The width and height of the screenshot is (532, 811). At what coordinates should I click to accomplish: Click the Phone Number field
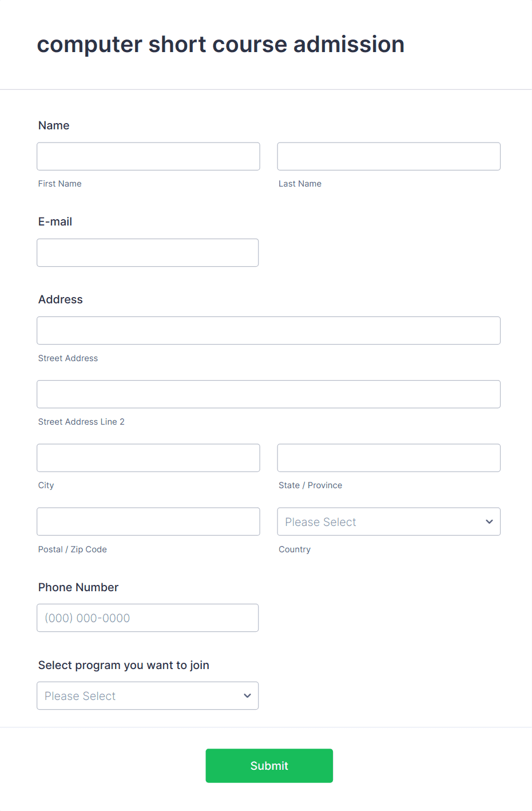(x=147, y=618)
